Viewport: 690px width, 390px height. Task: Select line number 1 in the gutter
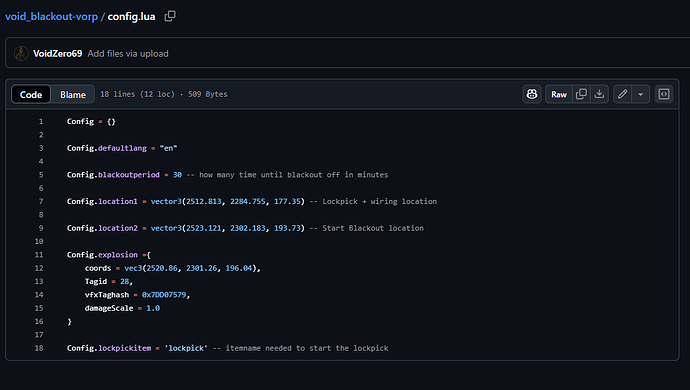click(41, 121)
